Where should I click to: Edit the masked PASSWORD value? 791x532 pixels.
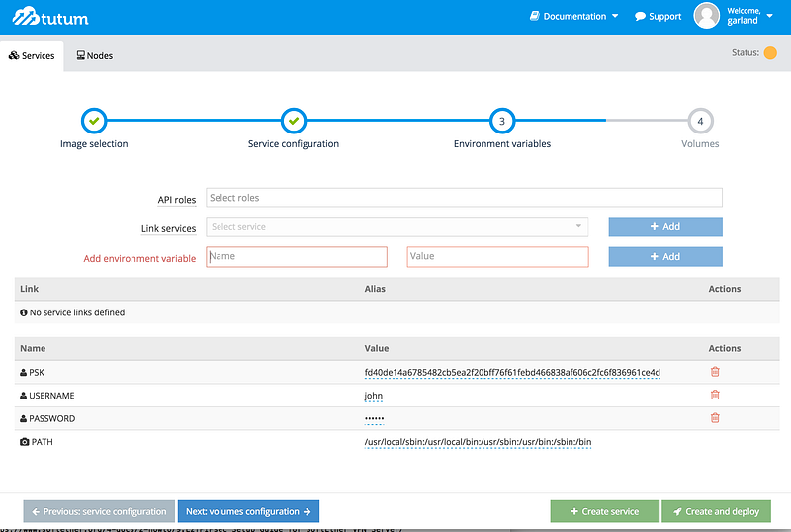[x=374, y=419]
